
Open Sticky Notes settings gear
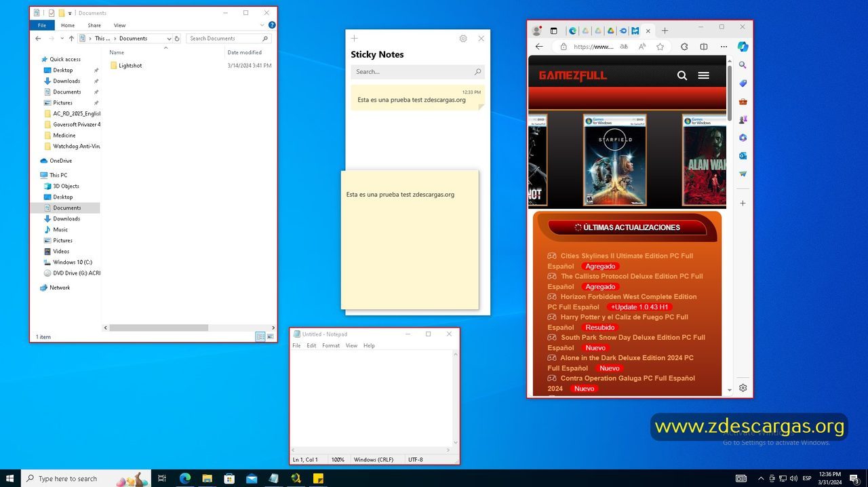coord(463,39)
